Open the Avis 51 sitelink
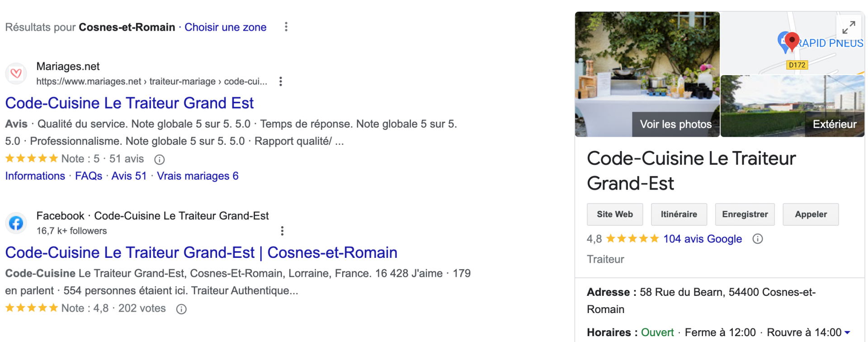868x342 pixels. [129, 176]
